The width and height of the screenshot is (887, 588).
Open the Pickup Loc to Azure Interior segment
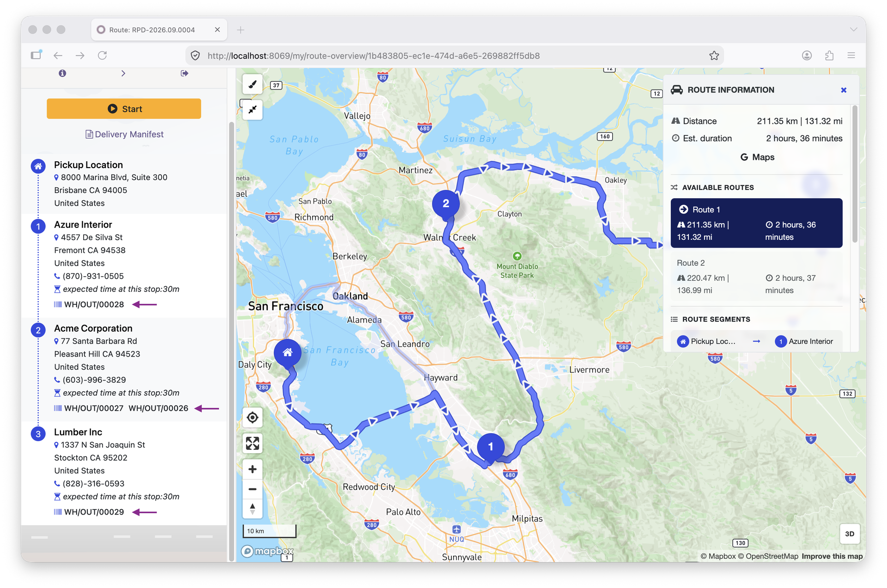click(756, 341)
